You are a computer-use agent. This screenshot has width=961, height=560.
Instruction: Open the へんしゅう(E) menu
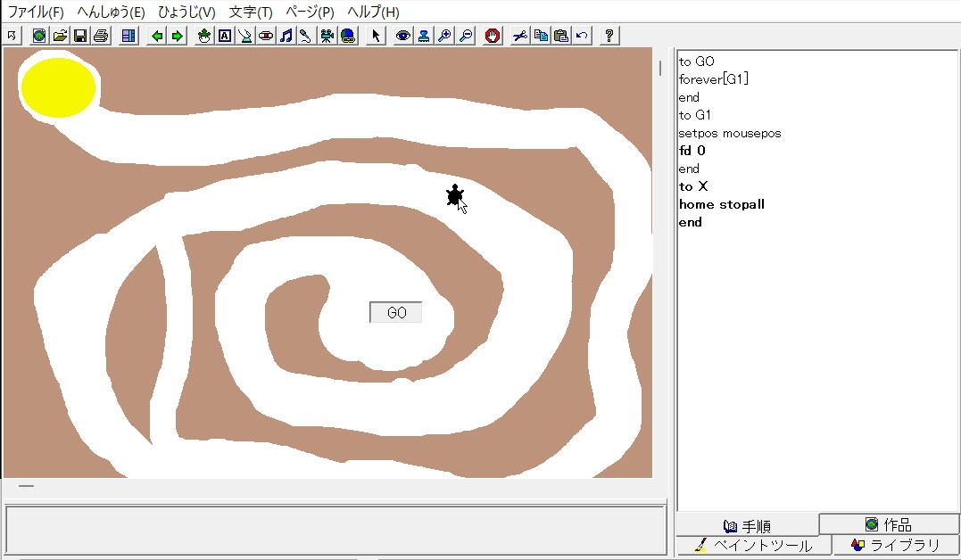111,12
